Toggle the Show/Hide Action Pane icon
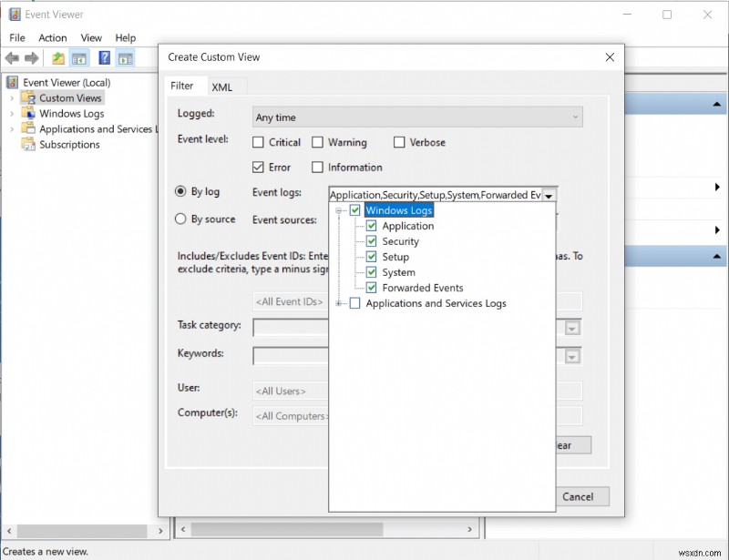This screenshot has width=729, height=560. (x=126, y=58)
